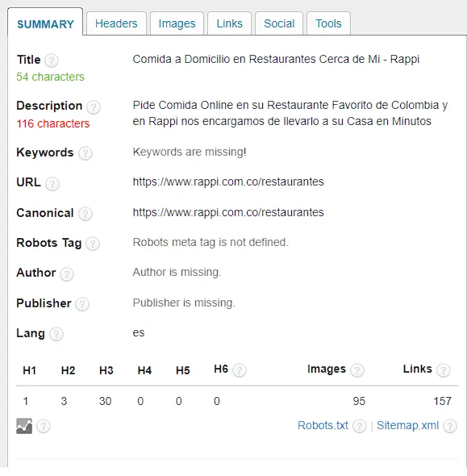Viewport: 467px width, 476px height.
Task: Click the H1 count value 1
Action: tap(26, 401)
